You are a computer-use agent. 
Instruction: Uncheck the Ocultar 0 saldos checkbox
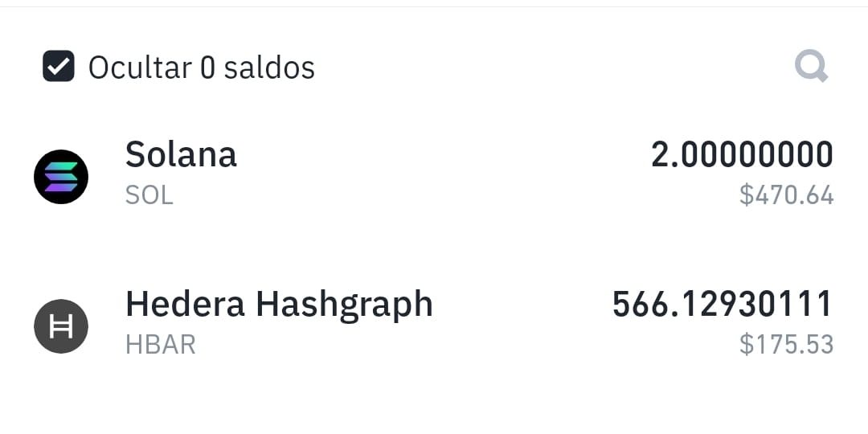(59, 66)
